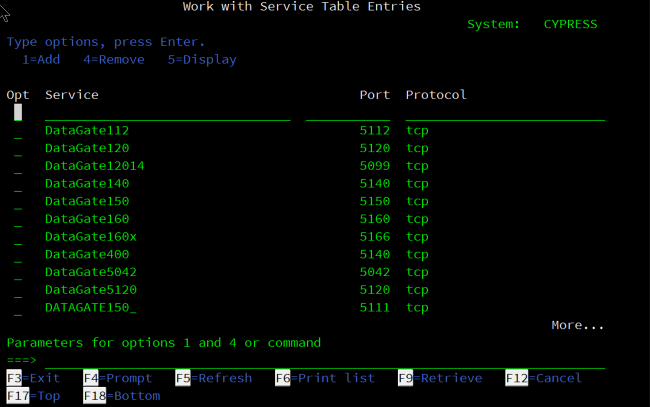Select the DataGate400 service row
Screen dimensions: 650x407
pos(87,254)
